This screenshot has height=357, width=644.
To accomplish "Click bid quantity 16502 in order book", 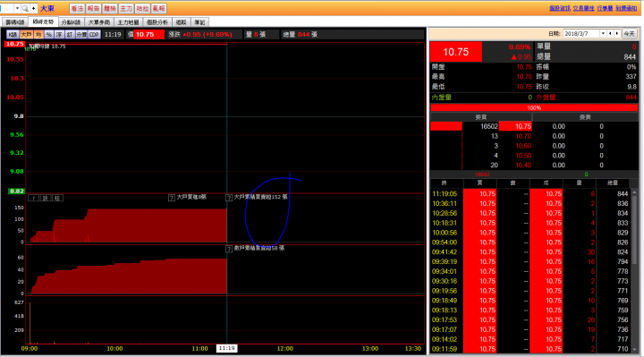I will pyautogui.click(x=488, y=126).
